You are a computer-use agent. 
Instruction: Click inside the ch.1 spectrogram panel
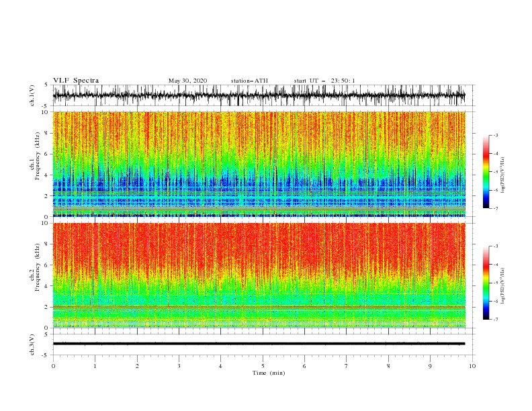point(259,164)
